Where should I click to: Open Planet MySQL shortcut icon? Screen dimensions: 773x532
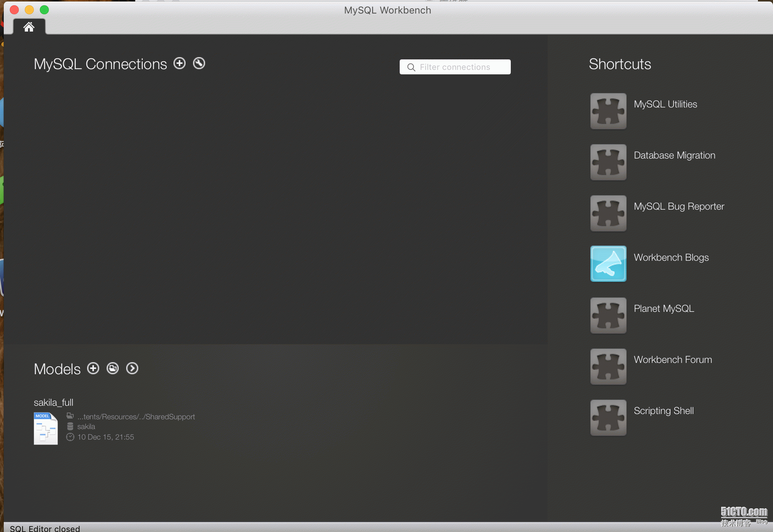tap(608, 316)
